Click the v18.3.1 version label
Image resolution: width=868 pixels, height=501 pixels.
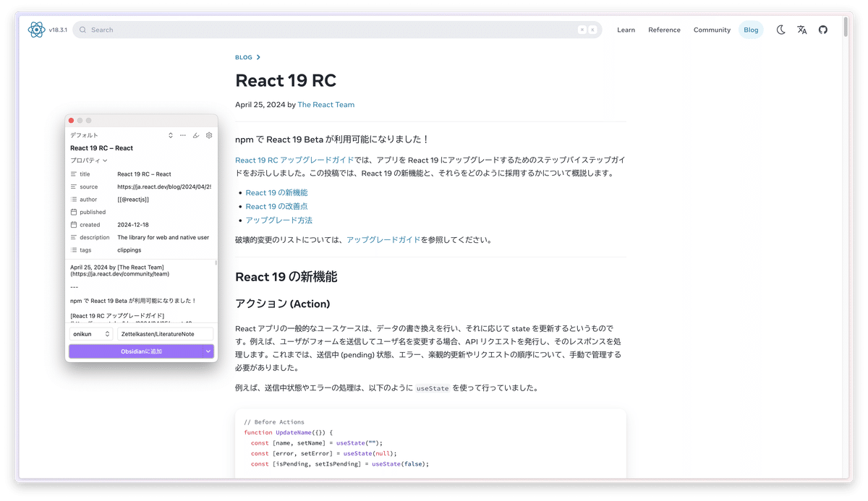pyautogui.click(x=58, y=30)
